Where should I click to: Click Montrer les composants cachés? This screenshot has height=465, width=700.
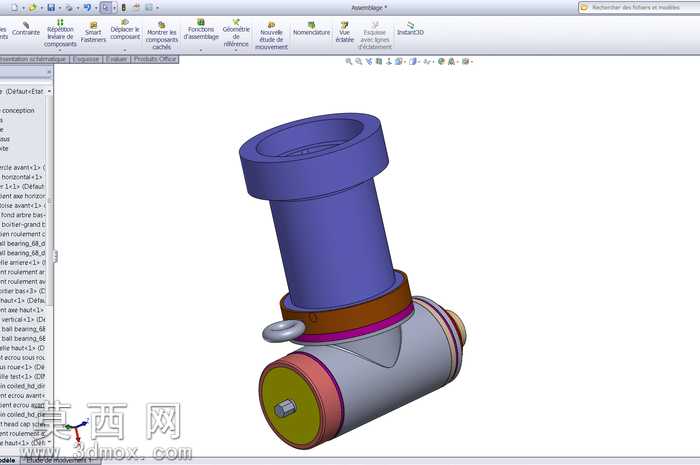click(x=162, y=36)
